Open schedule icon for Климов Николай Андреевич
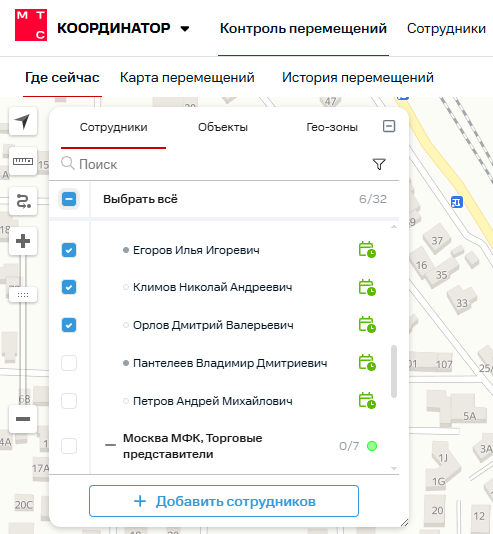Screen dimensions: 493x534 (367, 287)
